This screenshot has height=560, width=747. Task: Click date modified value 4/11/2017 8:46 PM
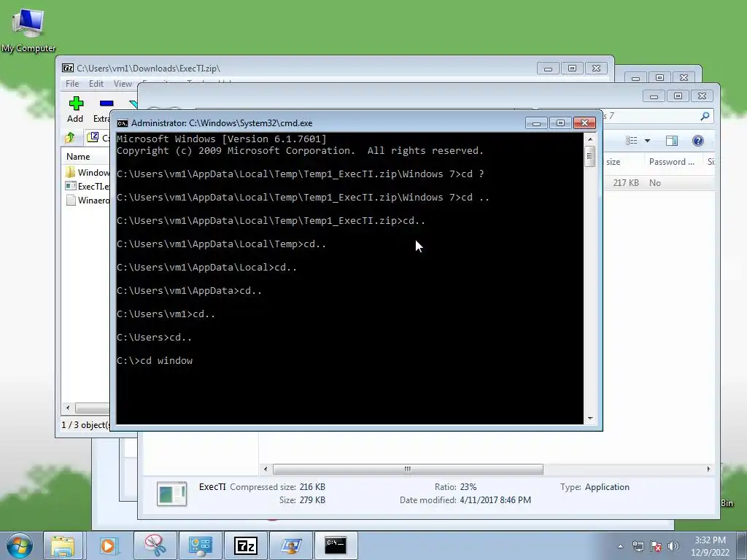coord(495,500)
